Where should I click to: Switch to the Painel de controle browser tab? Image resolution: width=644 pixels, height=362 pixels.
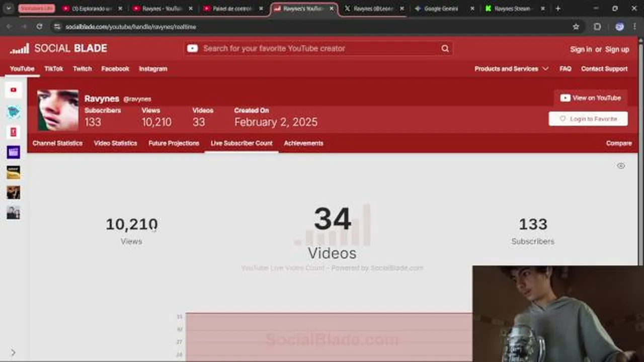coord(233,9)
